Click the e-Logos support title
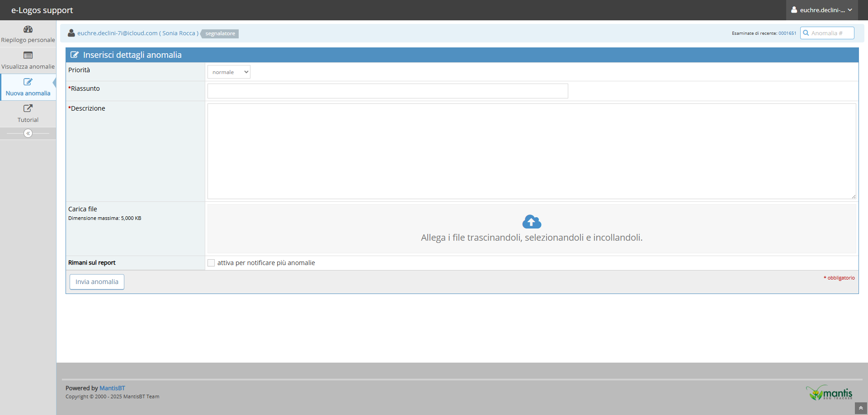The height and width of the screenshot is (415, 868). click(x=42, y=10)
